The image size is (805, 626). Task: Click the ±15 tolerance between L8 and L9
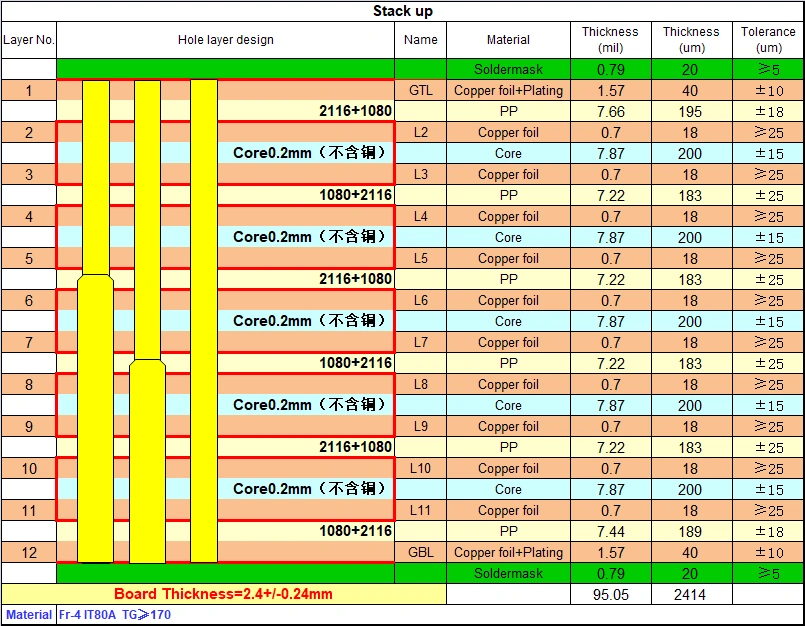(x=768, y=405)
